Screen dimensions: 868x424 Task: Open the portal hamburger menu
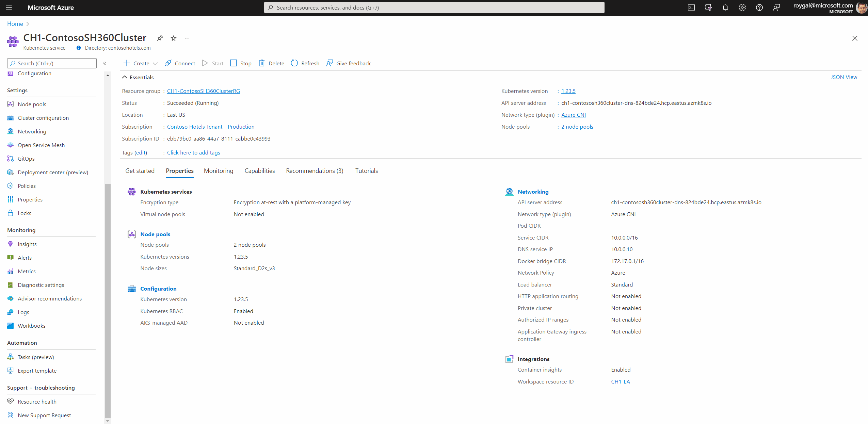9,7
